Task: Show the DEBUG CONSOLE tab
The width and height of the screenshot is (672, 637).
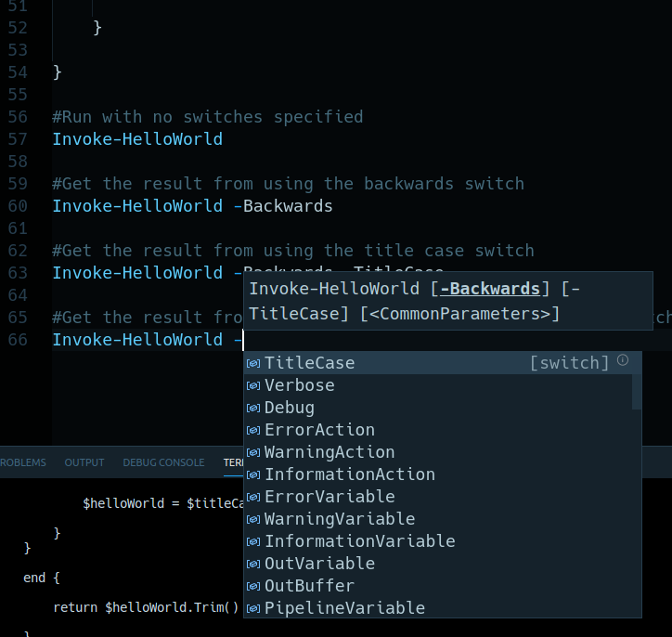Action: tap(163, 462)
